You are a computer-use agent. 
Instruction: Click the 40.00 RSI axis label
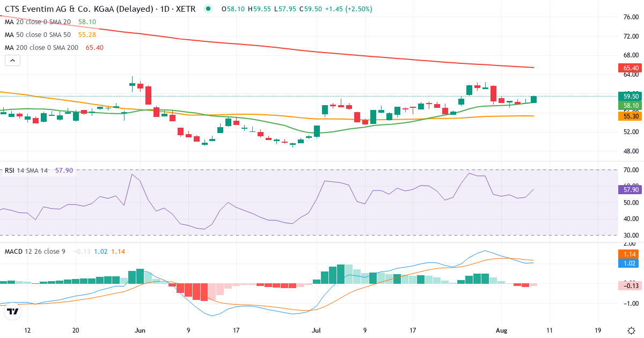631,218
